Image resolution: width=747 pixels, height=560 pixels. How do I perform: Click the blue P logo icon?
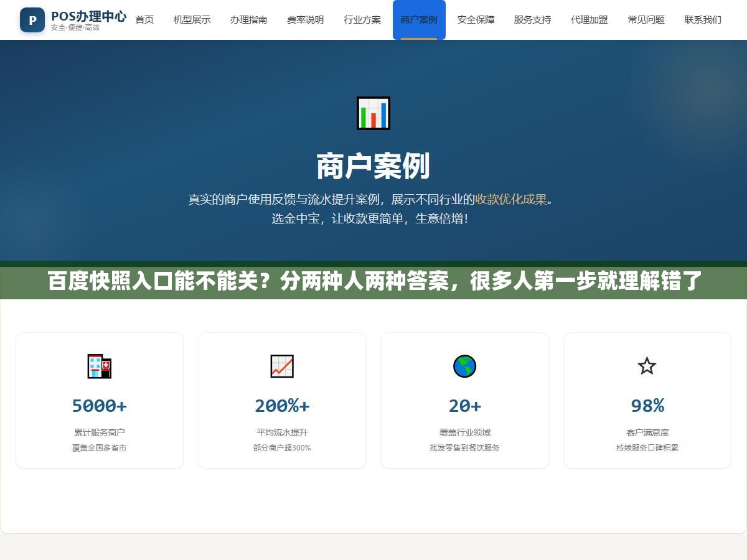(32, 20)
